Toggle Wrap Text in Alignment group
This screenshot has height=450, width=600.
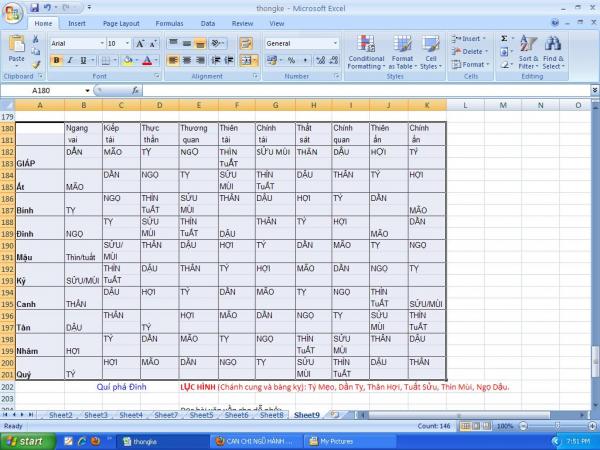[x=245, y=44]
